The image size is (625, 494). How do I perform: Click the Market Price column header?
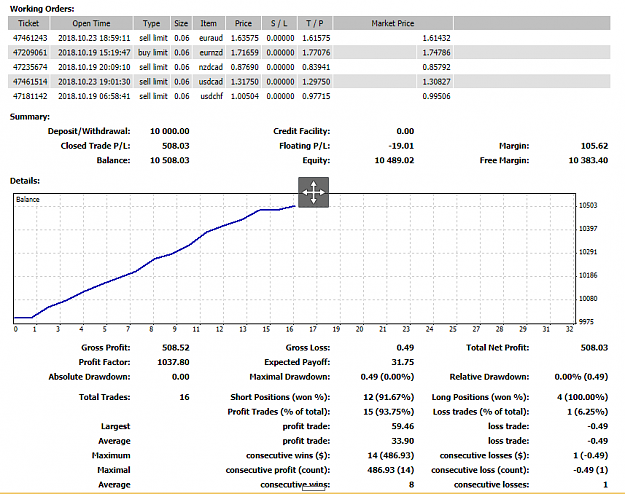(393, 23)
